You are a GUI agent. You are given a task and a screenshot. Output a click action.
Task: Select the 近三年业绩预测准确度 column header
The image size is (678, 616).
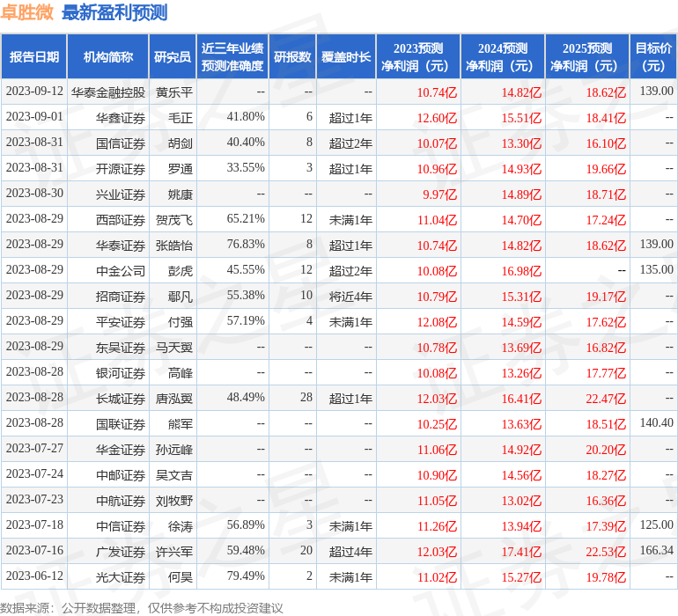pos(232,56)
